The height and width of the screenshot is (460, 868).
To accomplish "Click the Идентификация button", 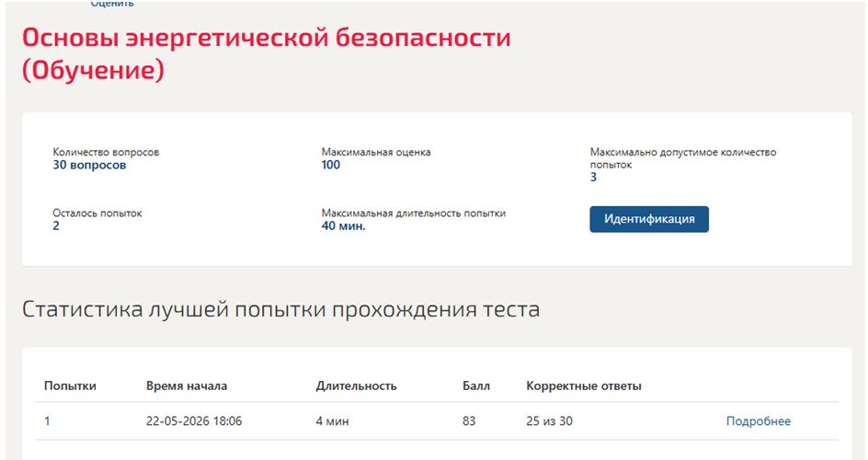I will tap(649, 219).
